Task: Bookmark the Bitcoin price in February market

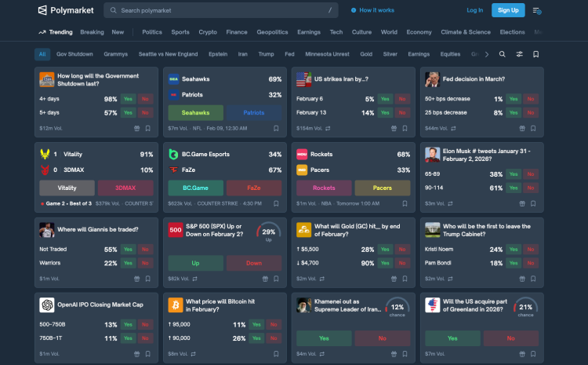Action: (277, 354)
